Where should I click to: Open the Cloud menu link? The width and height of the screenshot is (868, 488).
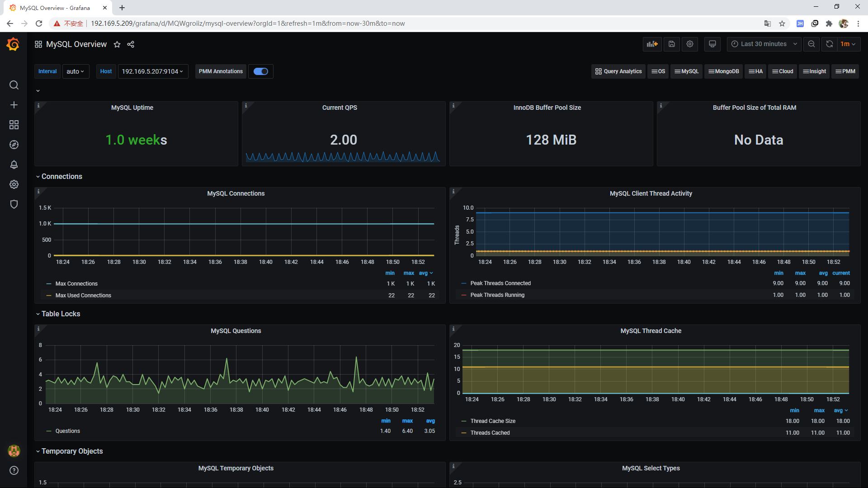[x=783, y=71]
